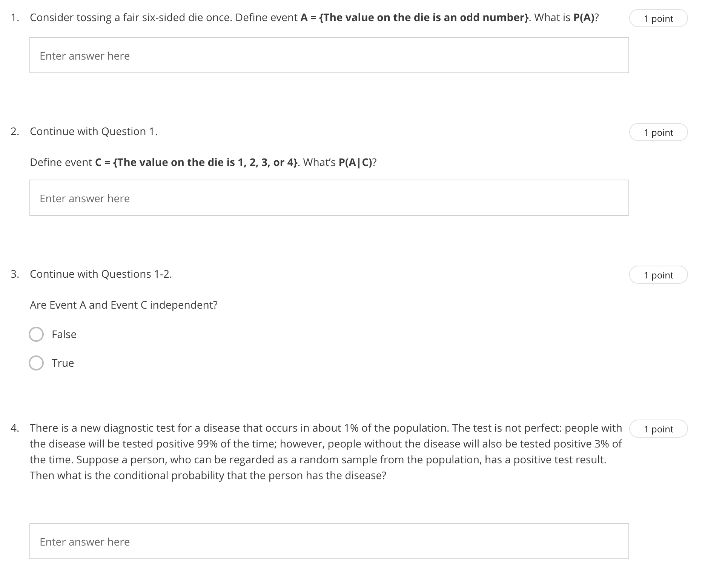Viewport: 728px width, 575px height.
Task: Click the Enter answer here box for the disease question
Action: pyautogui.click(x=84, y=541)
